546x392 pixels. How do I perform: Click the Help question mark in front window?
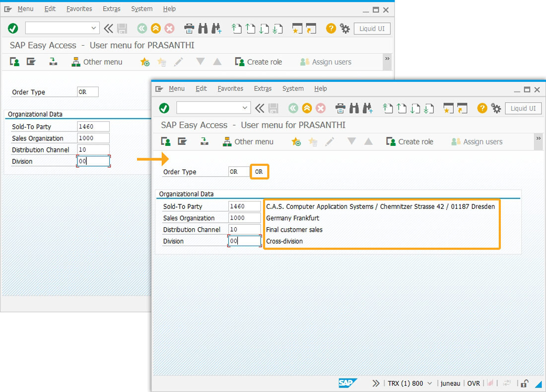tap(482, 108)
